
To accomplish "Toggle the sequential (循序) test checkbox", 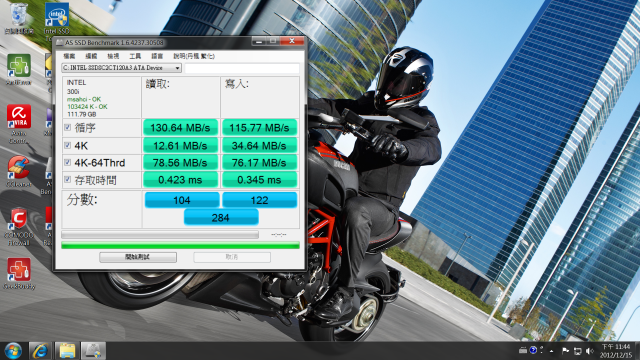I will (67, 128).
